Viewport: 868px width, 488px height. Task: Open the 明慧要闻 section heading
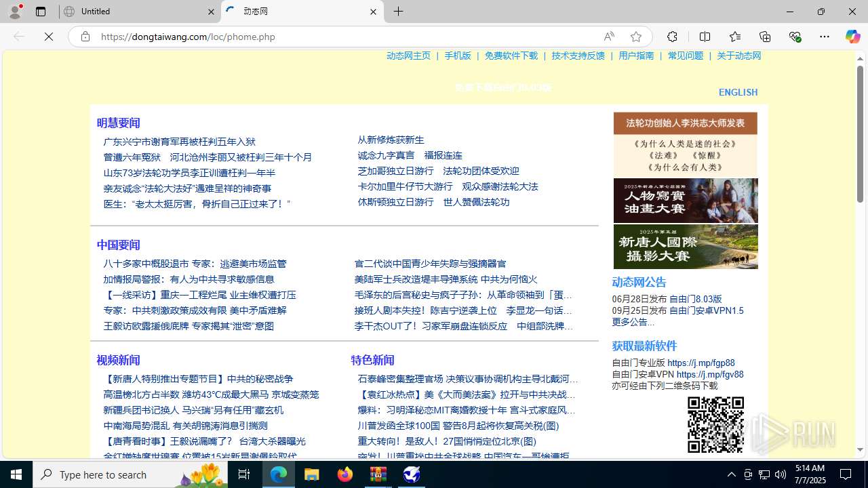[x=118, y=123]
